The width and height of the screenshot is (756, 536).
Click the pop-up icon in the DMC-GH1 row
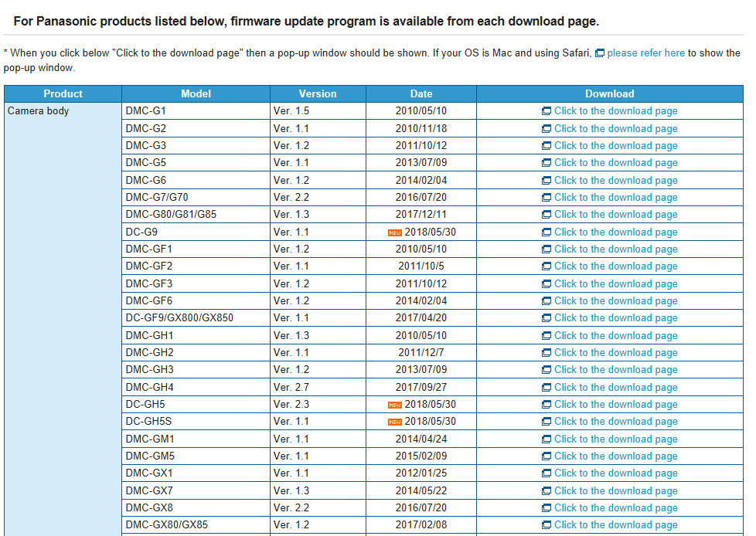[x=547, y=336]
